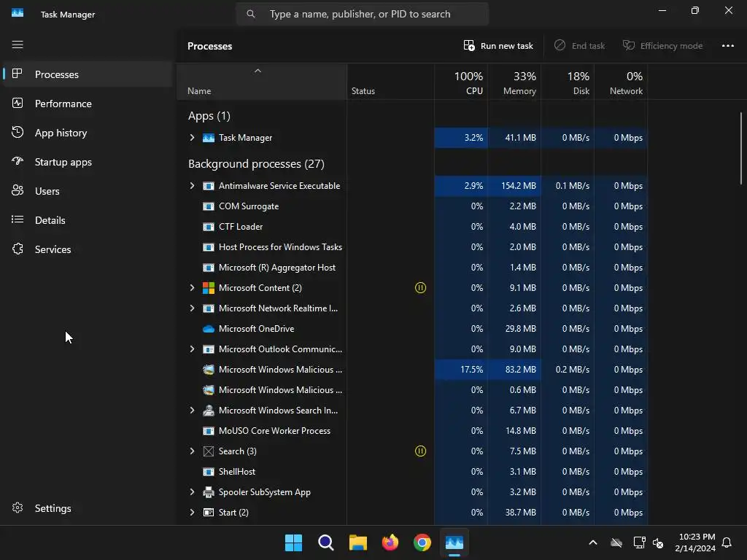The height and width of the screenshot is (560, 747).
Task: Sort processes by Network column
Action: point(622,82)
